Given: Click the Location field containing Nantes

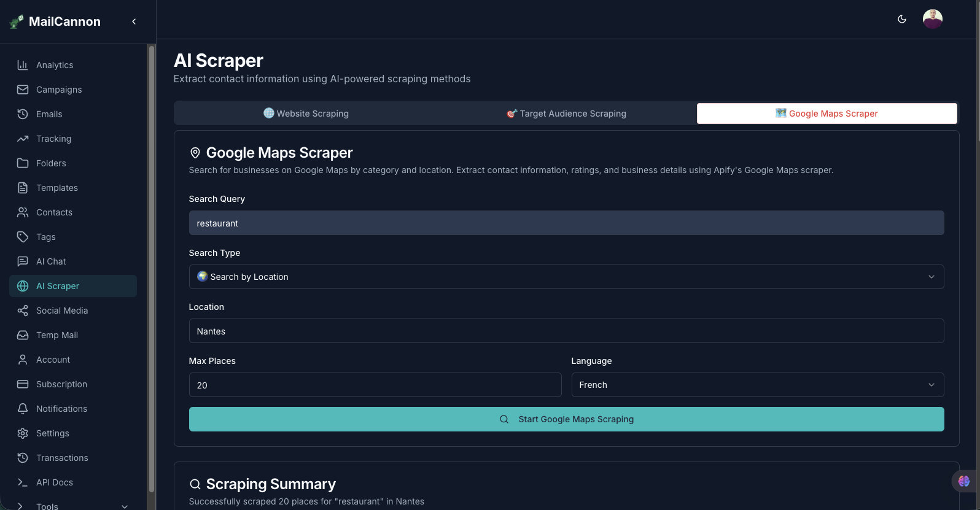Looking at the screenshot, I should (x=566, y=331).
